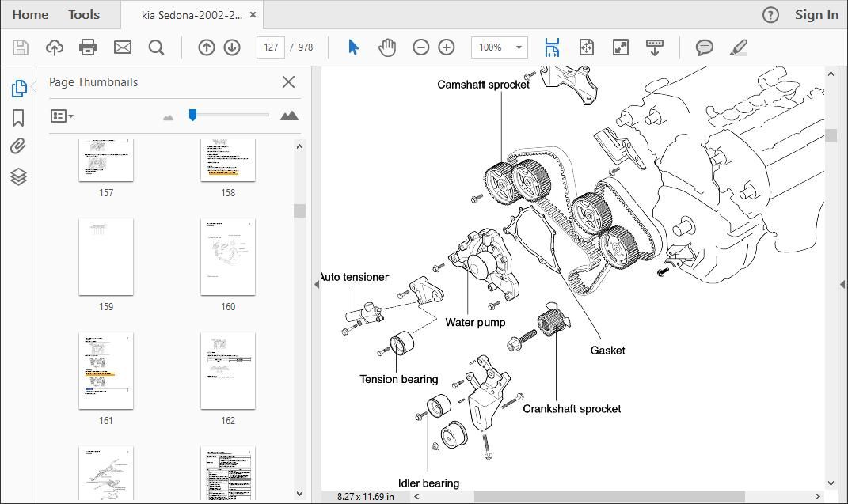Switch to the Tools tab

tap(84, 14)
